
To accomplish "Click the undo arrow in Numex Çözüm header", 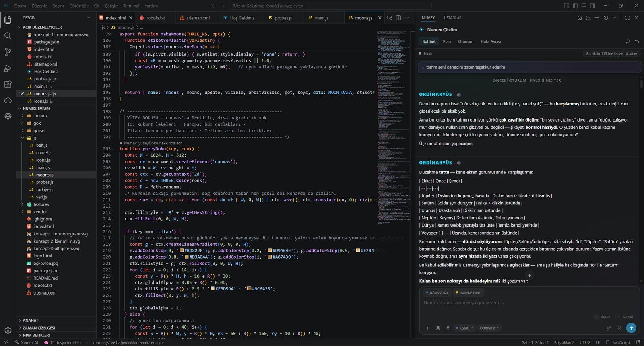I will click(x=637, y=41).
